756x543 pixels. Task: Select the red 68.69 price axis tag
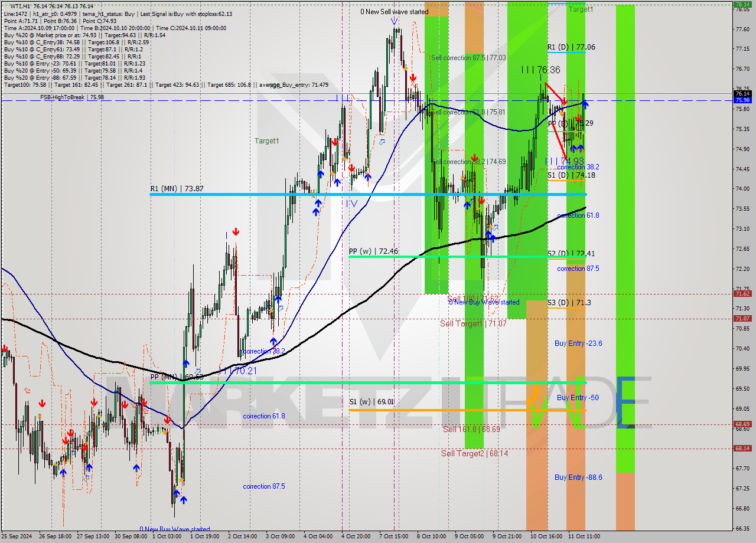742,424
